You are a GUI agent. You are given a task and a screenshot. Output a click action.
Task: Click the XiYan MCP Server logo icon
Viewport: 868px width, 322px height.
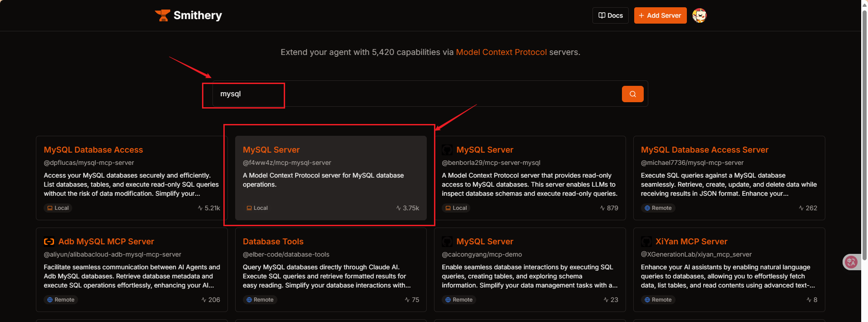pyautogui.click(x=646, y=242)
